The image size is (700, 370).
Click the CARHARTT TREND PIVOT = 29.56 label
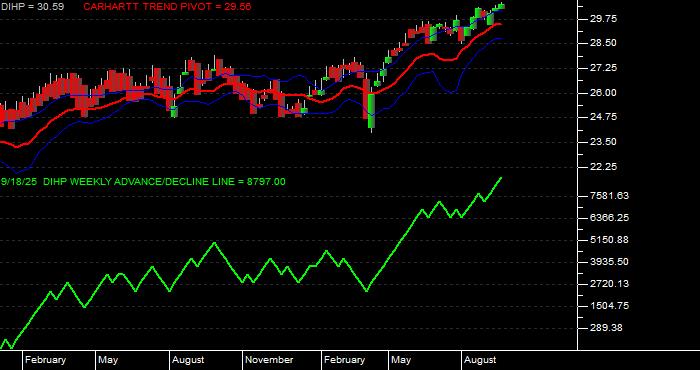tap(167, 7)
